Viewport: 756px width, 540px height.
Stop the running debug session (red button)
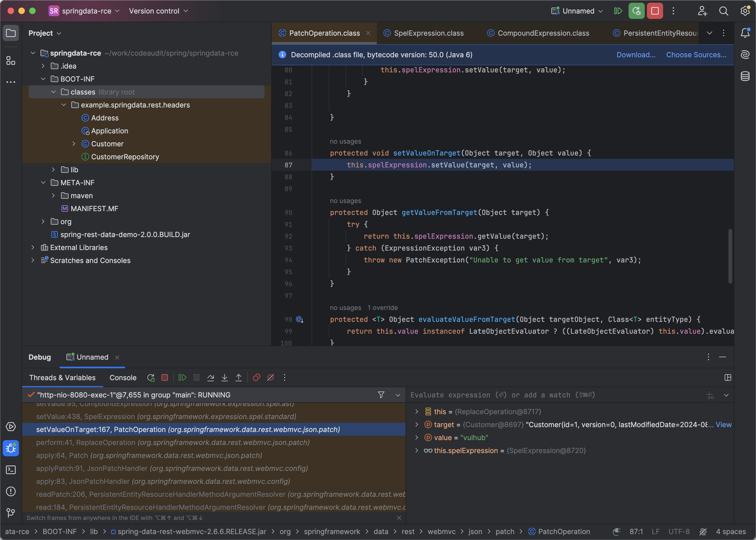[x=655, y=11]
